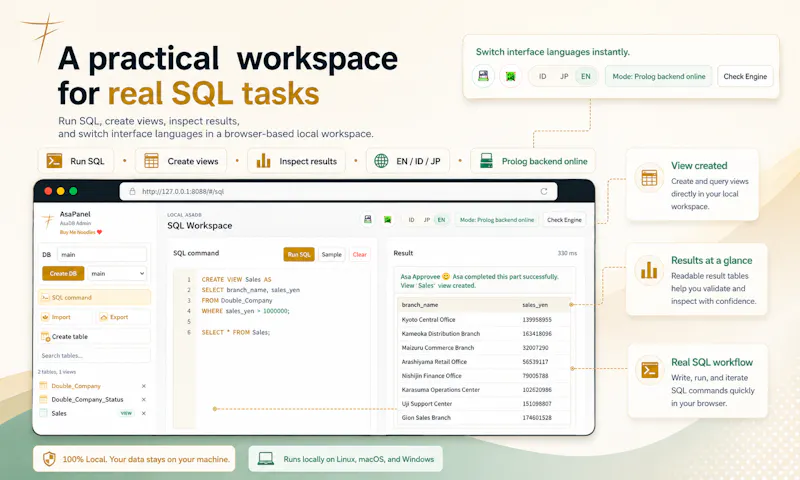Image resolution: width=800 pixels, height=480 pixels.
Task: Choose EN in the top language callout card
Action: pyautogui.click(x=586, y=77)
